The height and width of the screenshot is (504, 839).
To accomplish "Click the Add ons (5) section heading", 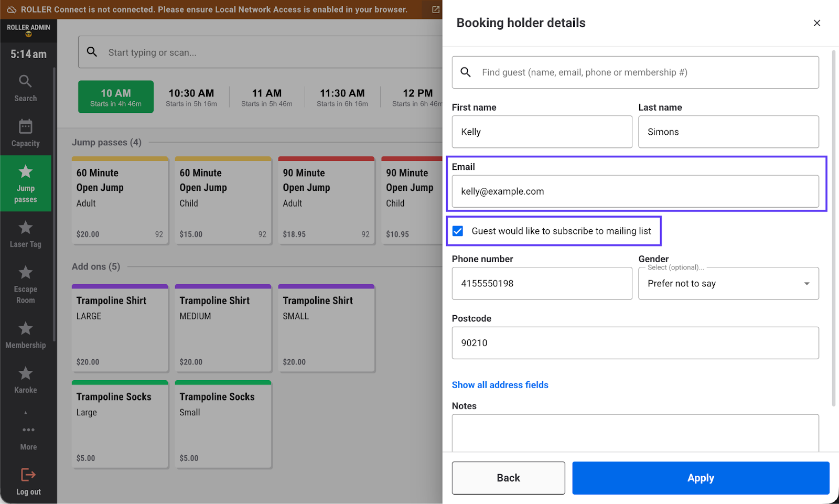I will (96, 266).
